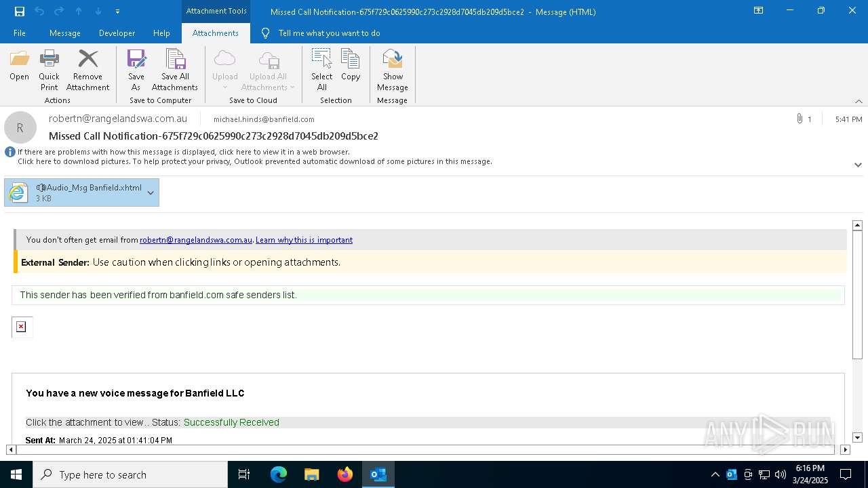Click the horizontal scrollbar left arrow
Viewport: 868px width, 488px height.
11,449
